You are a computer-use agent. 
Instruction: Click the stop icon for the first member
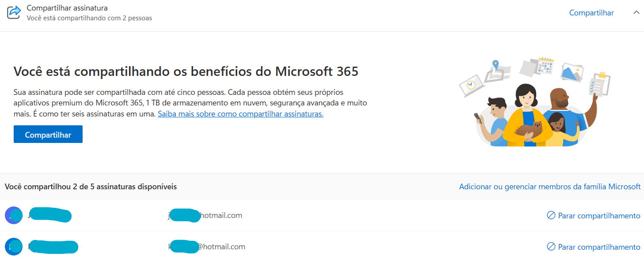coord(551,215)
